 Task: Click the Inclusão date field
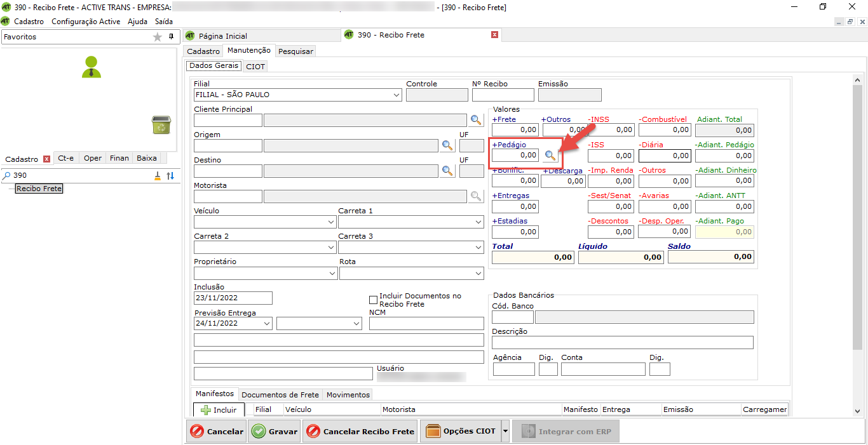pyautogui.click(x=233, y=298)
